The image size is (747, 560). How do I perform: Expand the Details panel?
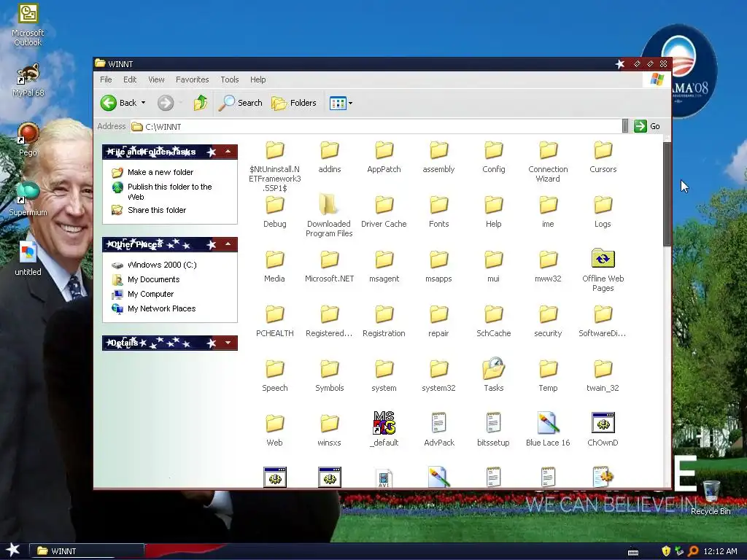(228, 343)
